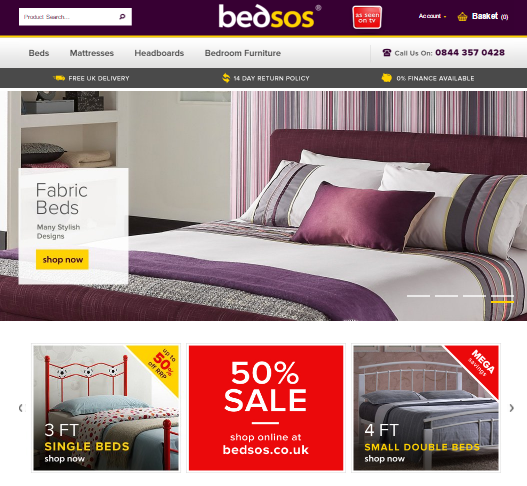The height and width of the screenshot is (486, 527).
Task: Select the second hero slider indicator
Action: pyautogui.click(x=446, y=296)
